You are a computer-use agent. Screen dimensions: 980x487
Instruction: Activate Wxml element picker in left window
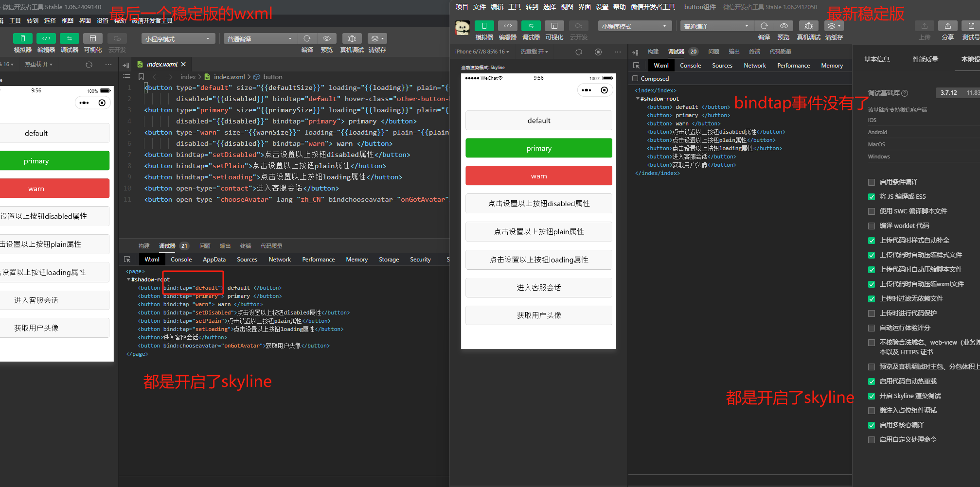click(127, 260)
